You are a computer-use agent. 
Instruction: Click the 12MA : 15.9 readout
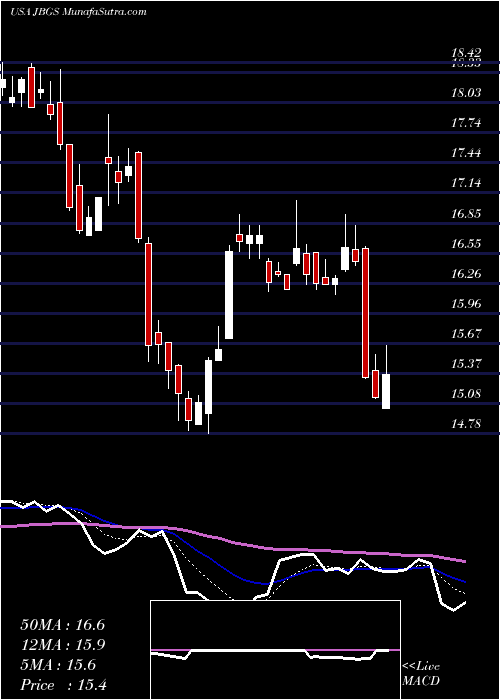point(62,645)
